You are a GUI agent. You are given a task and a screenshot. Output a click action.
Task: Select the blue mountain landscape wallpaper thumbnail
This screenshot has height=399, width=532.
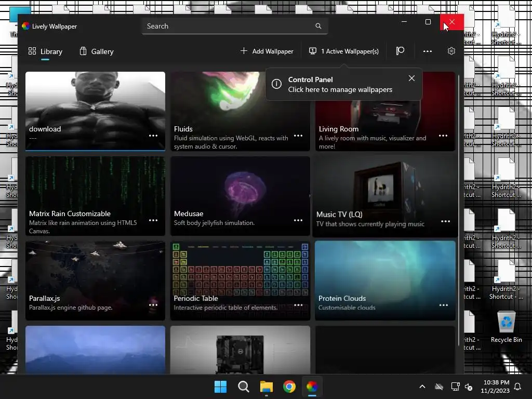96,350
